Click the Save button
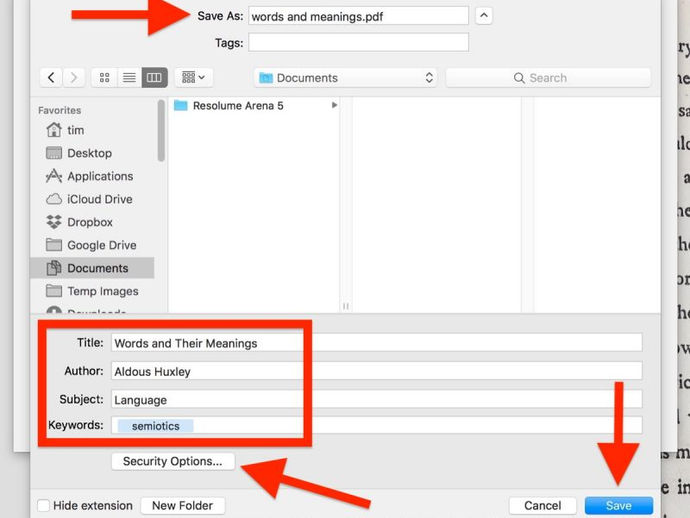690x518 pixels. pyautogui.click(x=619, y=505)
